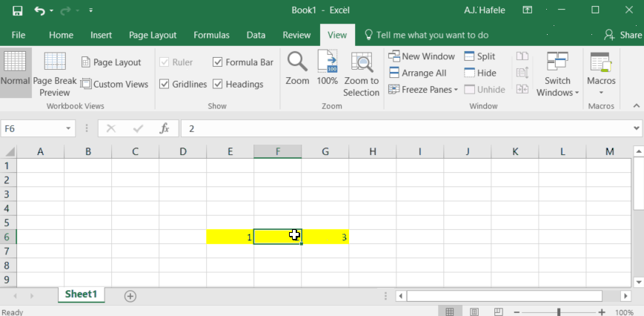Switch to Page Break Preview in status bar
The width and height of the screenshot is (644, 316).
click(499, 312)
